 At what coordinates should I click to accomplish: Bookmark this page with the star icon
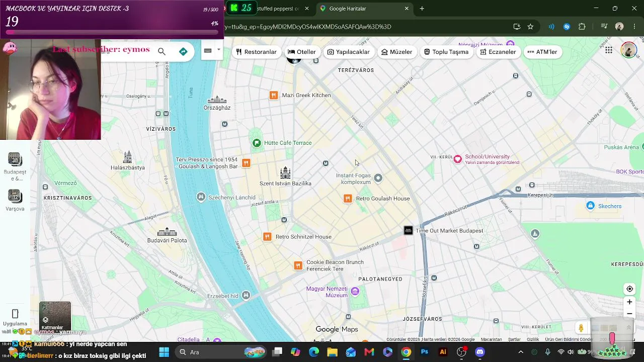point(530,27)
